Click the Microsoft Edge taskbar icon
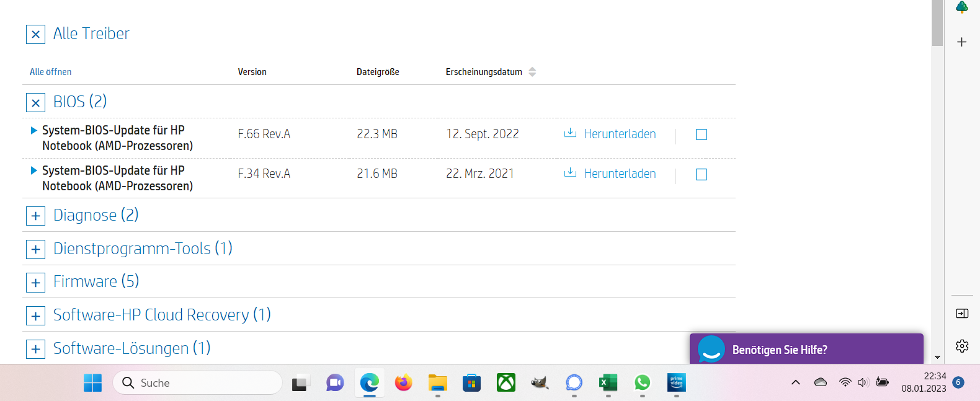This screenshot has width=980, height=401. click(370, 383)
